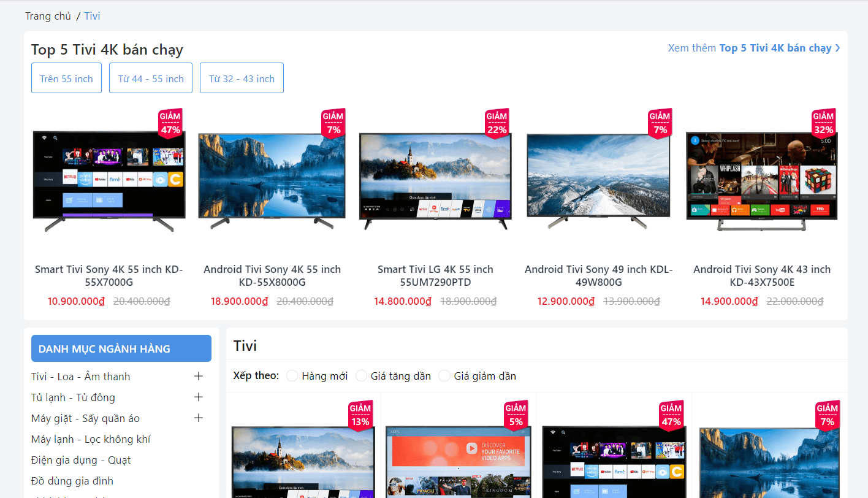Go to 'Trang chủ' in the breadcrumb
The image size is (868, 498).
[48, 16]
